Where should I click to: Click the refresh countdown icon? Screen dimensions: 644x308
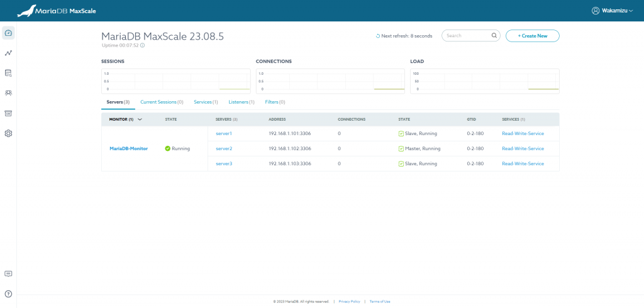[x=378, y=36]
